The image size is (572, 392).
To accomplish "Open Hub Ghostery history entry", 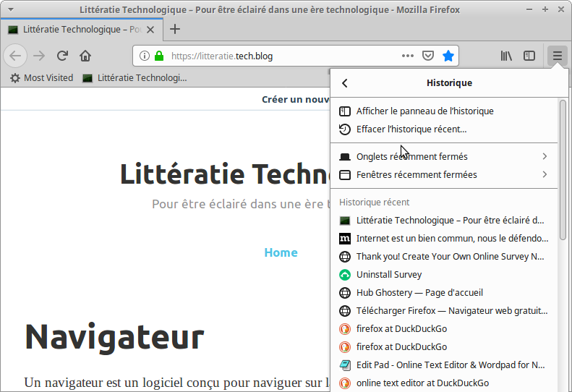I will pyautogui.click(x=419, y=292).
